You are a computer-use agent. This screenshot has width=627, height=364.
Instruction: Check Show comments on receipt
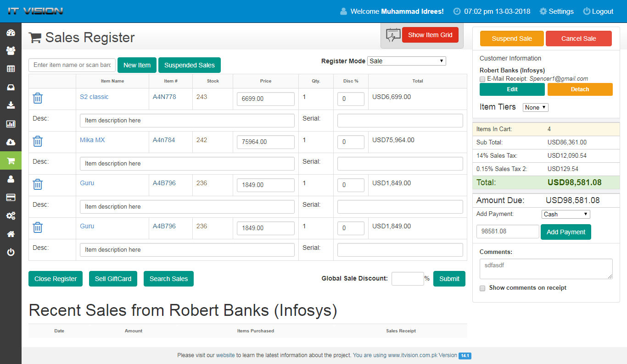[x=482, y=288]
